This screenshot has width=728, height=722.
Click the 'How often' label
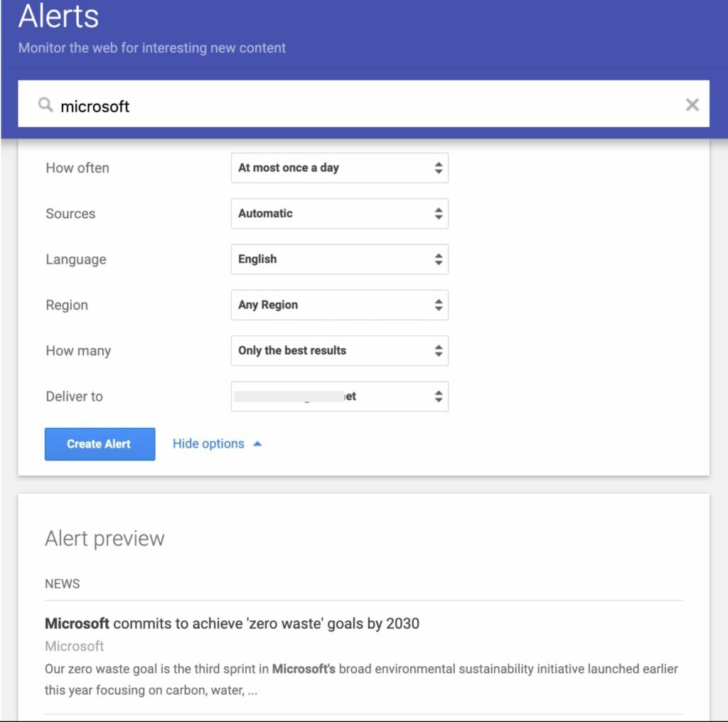click(77, 168)
